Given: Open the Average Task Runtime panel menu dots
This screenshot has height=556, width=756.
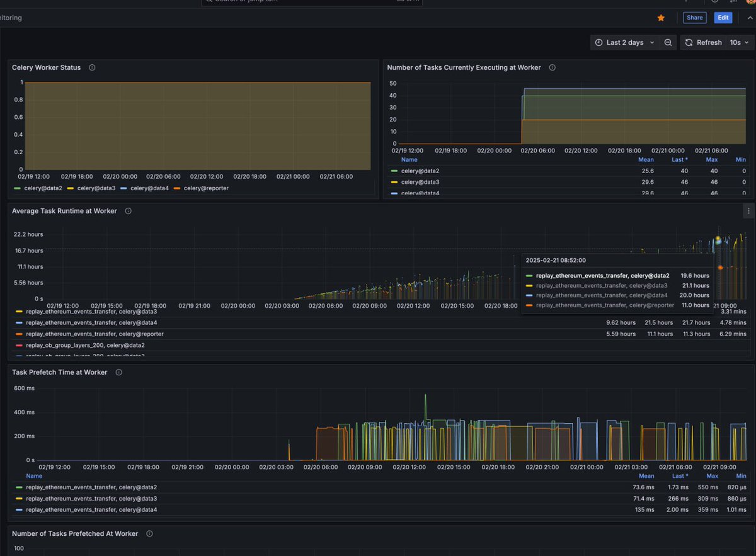Looking at the screenshot, I should point(748,211).
